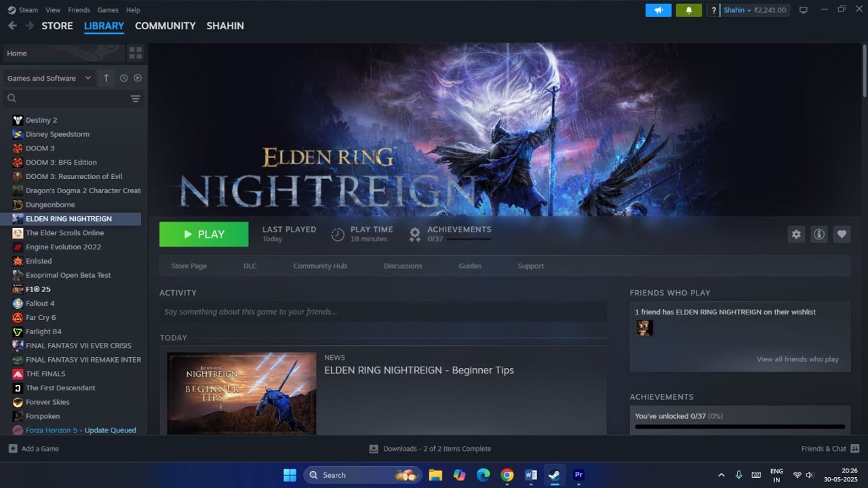The image size is (868, 488).
Task: Open Discussions link
Action: pos(403,266)
